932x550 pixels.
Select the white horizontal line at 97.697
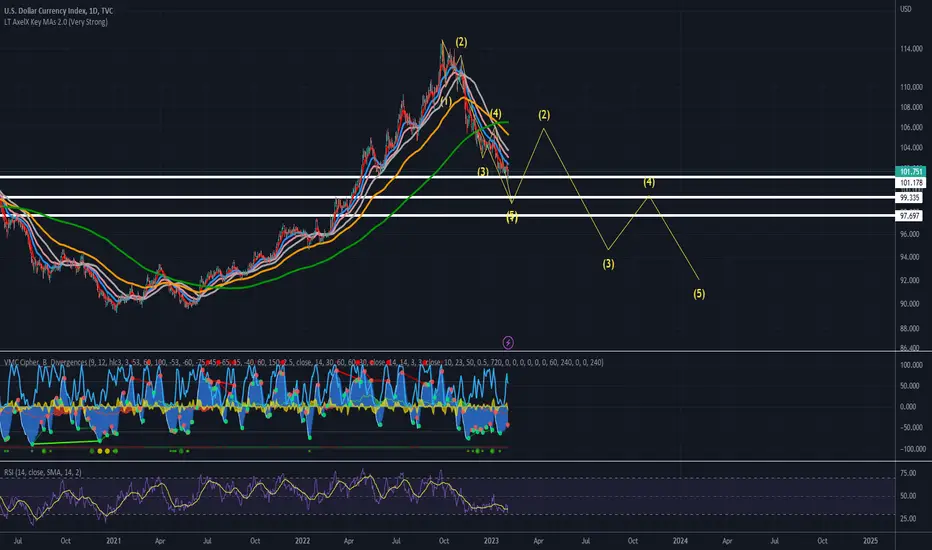[447, 215]
